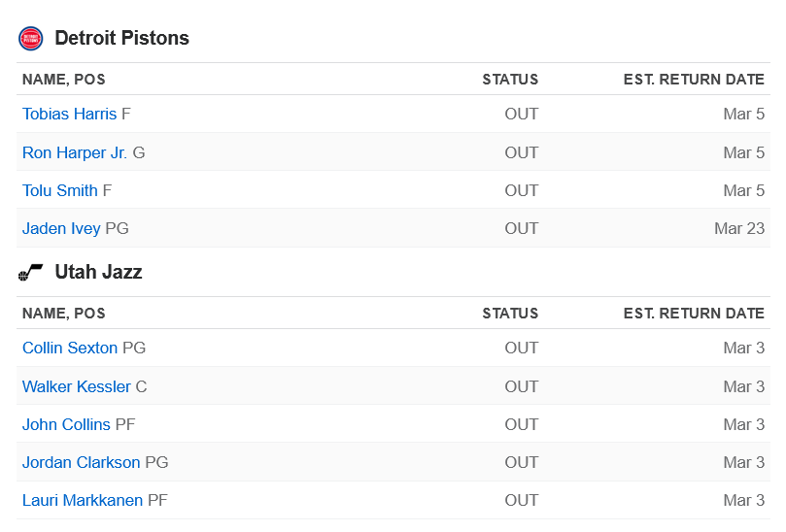Select the John Collins link
This screenshot has height=532, width=786.
coord(66,424)
